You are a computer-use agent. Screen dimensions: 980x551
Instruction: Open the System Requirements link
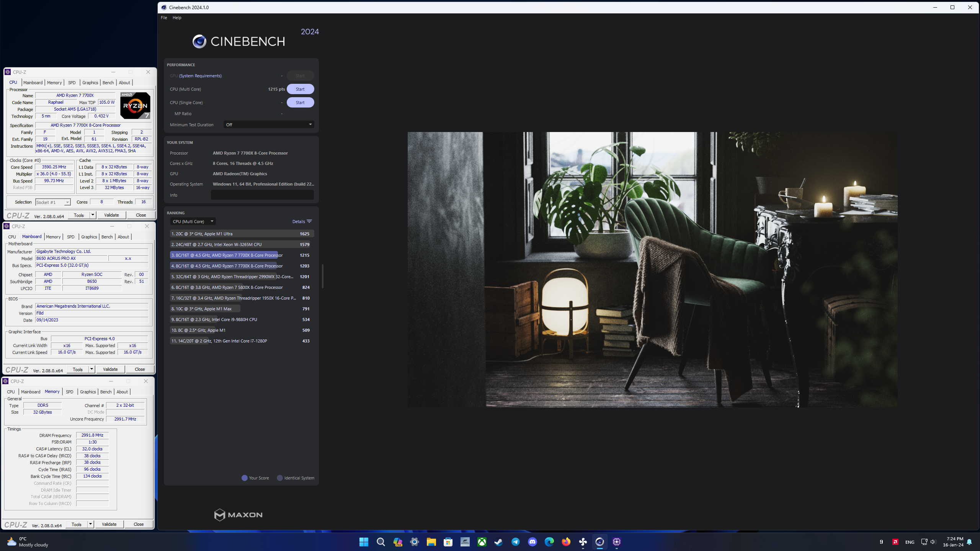click(200, 76)
